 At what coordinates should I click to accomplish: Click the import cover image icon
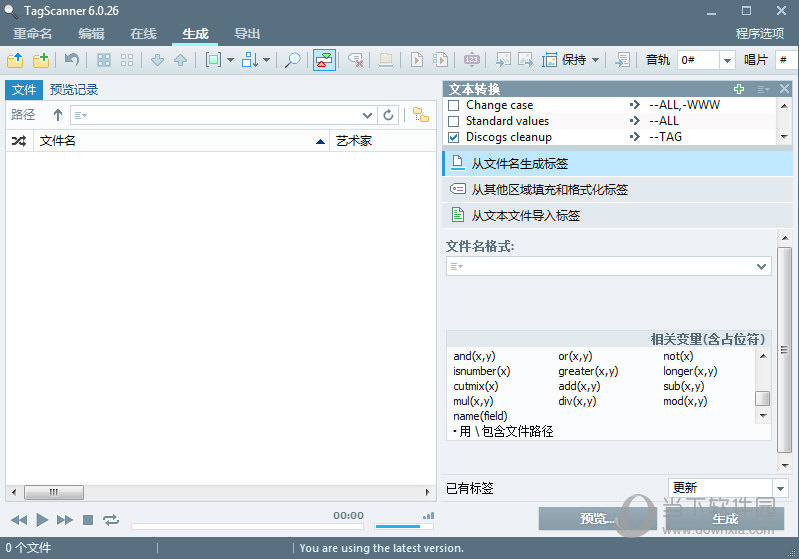pos(503,60)
